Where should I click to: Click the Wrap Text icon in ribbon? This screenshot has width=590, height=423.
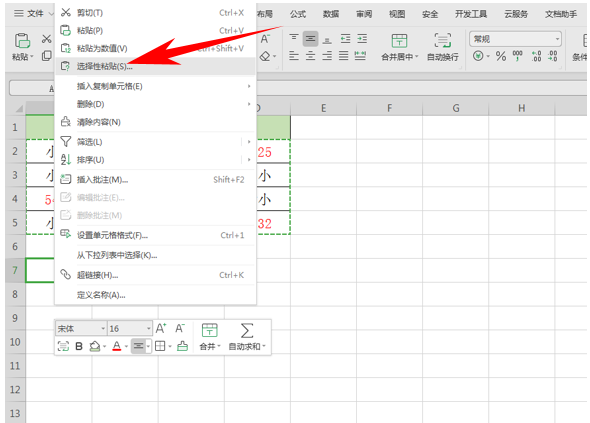[442, 41]
